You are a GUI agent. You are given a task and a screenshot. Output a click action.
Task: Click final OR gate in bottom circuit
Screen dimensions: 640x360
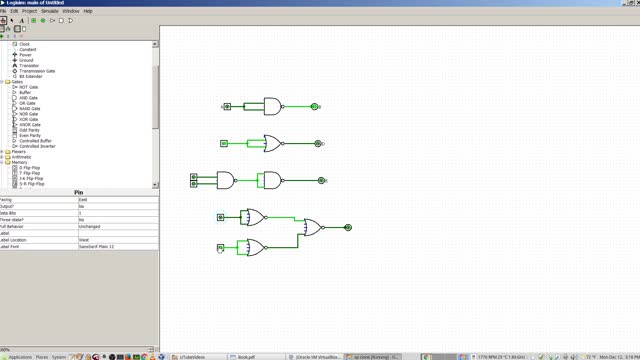(x=313, y=227)
